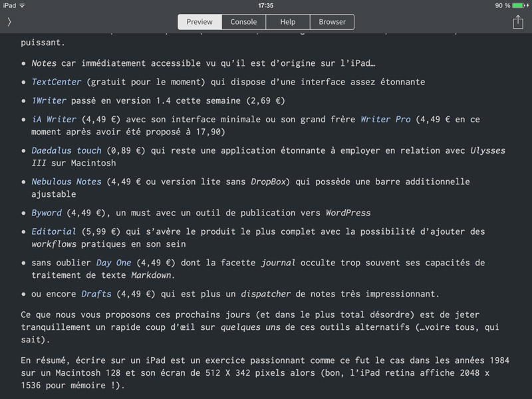Screen dimensions: 532x399
Task: Follow the 1Writer link
Action: 49,100
